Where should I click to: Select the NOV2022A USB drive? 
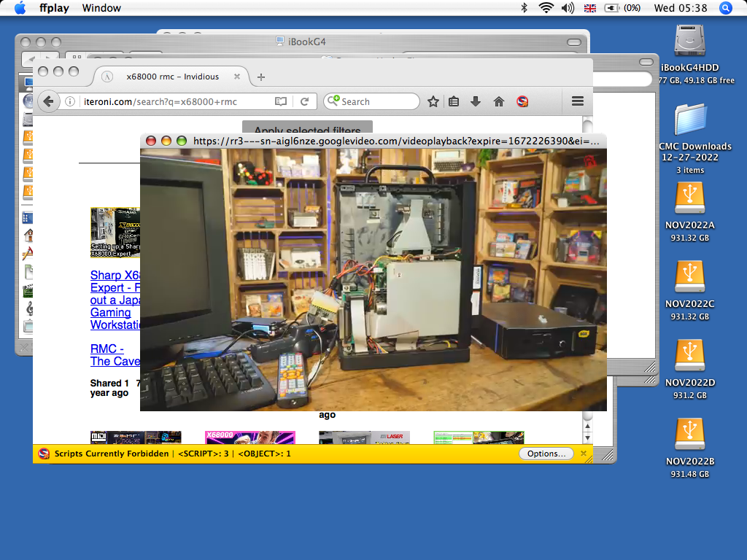click(x=689, y=198)
